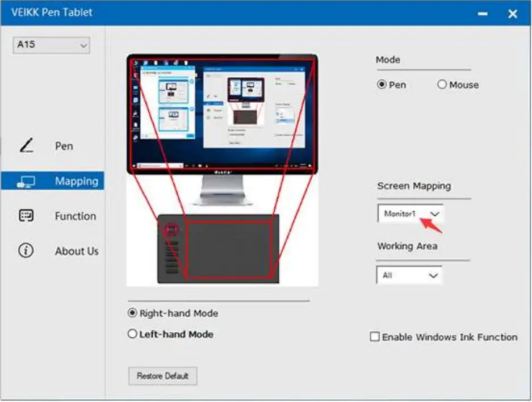Select Mouse mode

(442, 85)
